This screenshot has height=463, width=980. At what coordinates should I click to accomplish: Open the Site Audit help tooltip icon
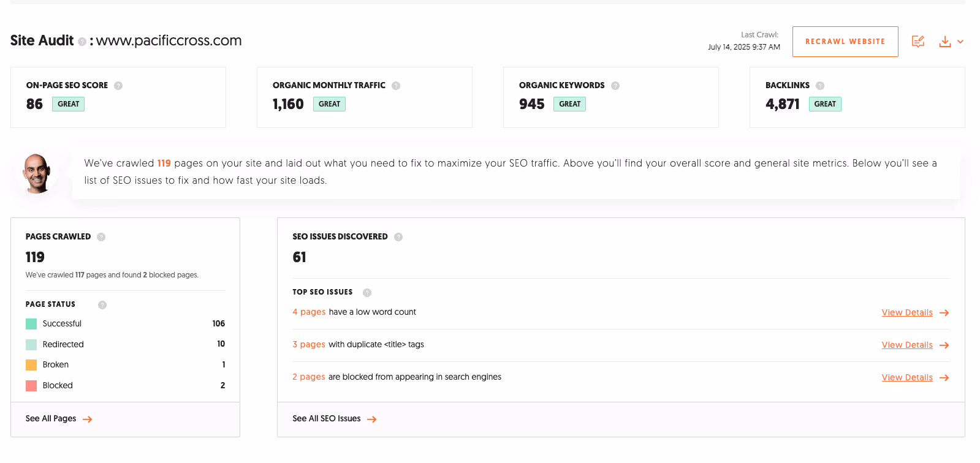(x=82, y=42)
